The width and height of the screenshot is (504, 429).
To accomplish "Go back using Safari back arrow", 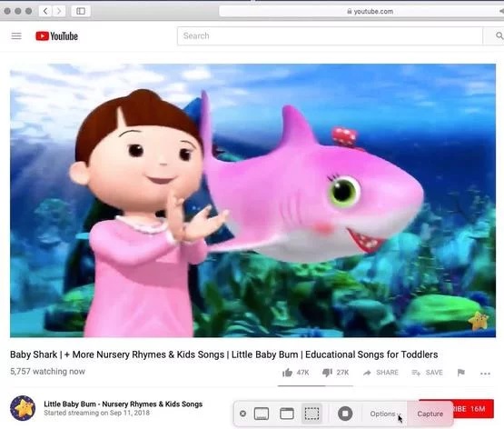I will (45, 11).
